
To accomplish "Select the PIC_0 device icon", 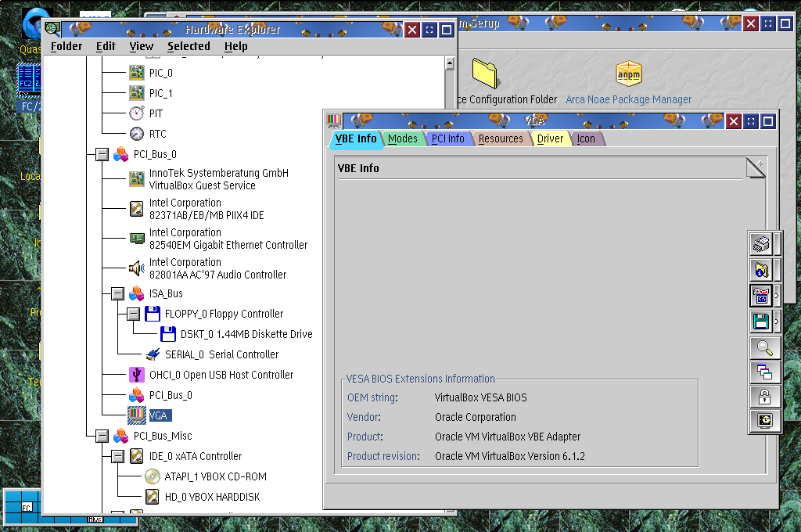I will [136, 73].
